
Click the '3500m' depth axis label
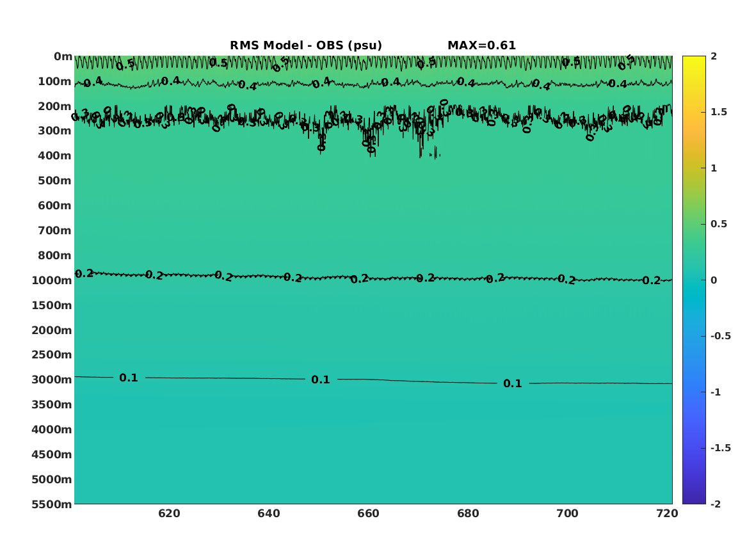click(x=52, y=404)
